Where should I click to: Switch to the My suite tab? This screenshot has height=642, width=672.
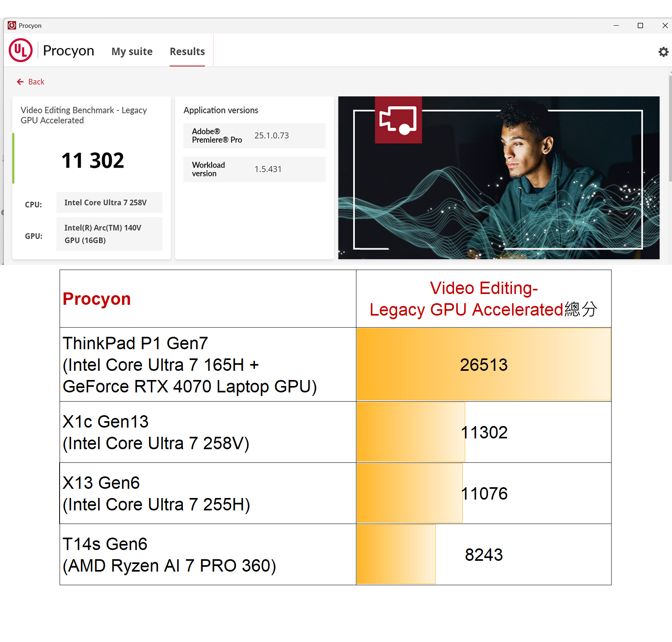132,52
